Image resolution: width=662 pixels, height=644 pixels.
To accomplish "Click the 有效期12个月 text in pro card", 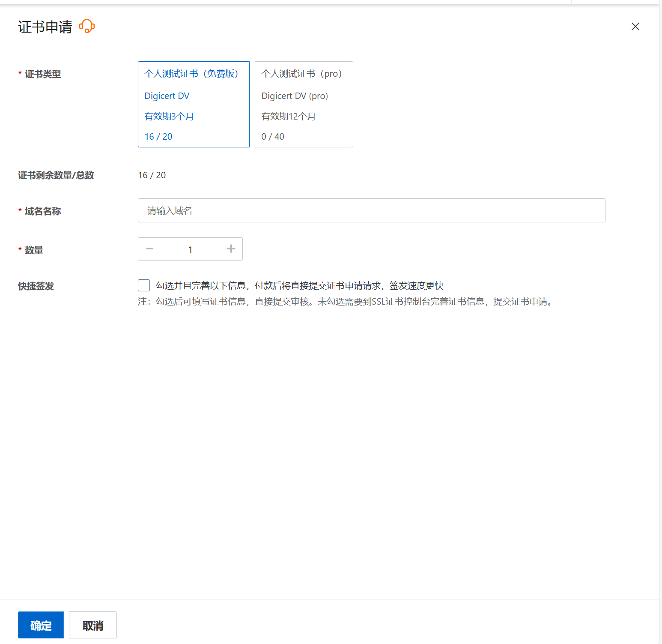I will click(289, 117).
